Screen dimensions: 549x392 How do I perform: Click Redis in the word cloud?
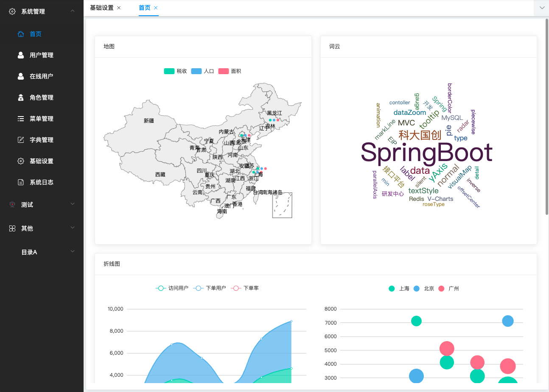pos(417,199)
